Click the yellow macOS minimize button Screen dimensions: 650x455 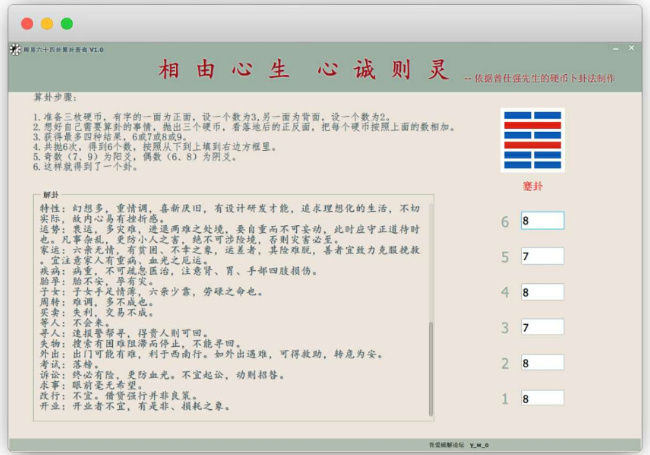(47, 22)
